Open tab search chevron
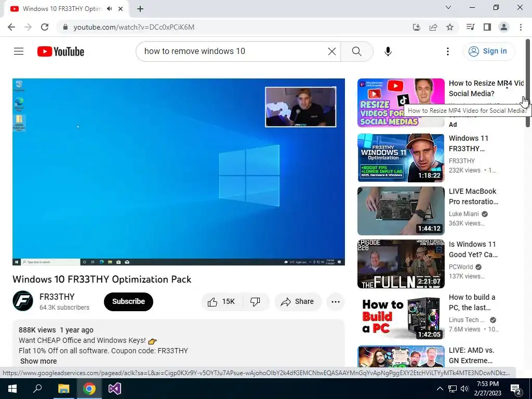 point(448,7)
